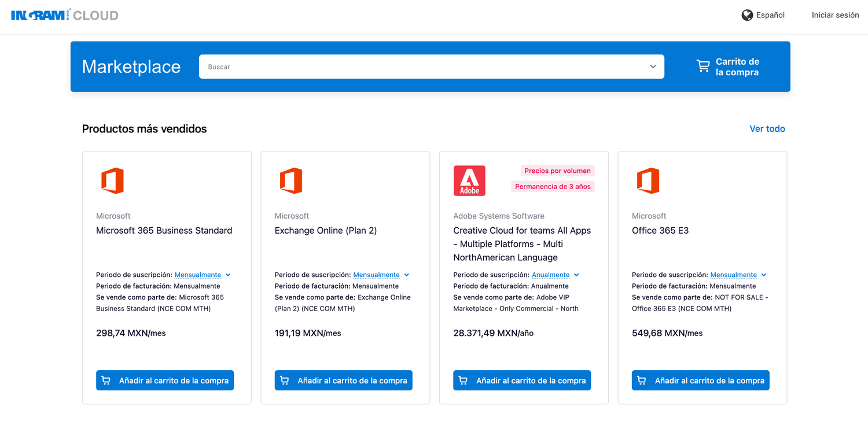Click Iniciar sesión link
The image size is (868, 432).
pyautogui.click(x=835, y=15)
